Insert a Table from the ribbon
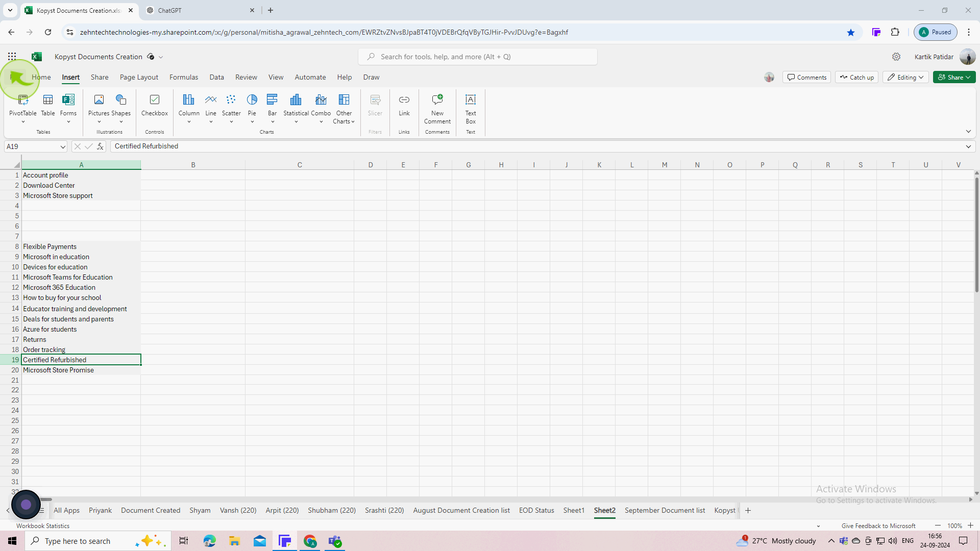The height and width of the screenshot is (551, 980). [x=48, y=105]
